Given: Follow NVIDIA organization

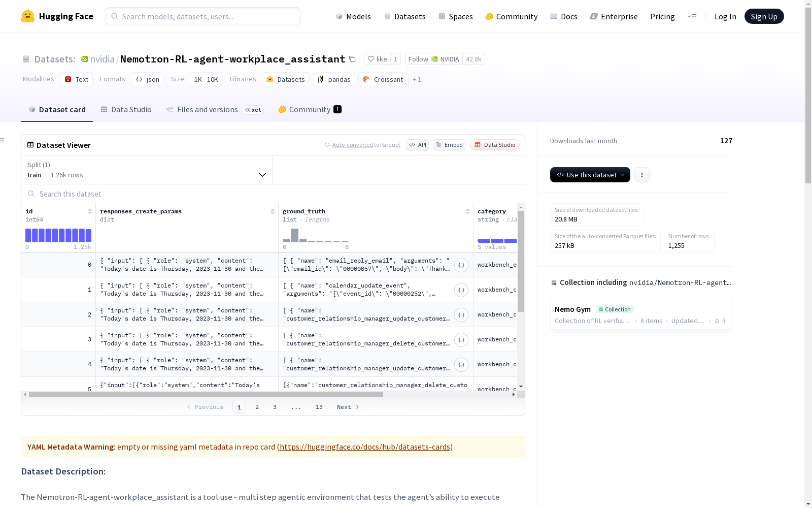Looking at the screenshot, I should [x=434, y=59].
